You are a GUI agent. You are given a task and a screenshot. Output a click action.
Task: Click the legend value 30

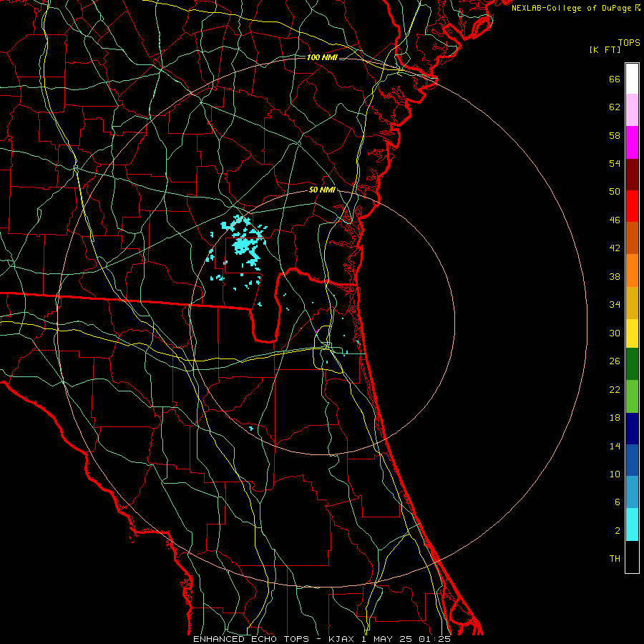(615, 333)
